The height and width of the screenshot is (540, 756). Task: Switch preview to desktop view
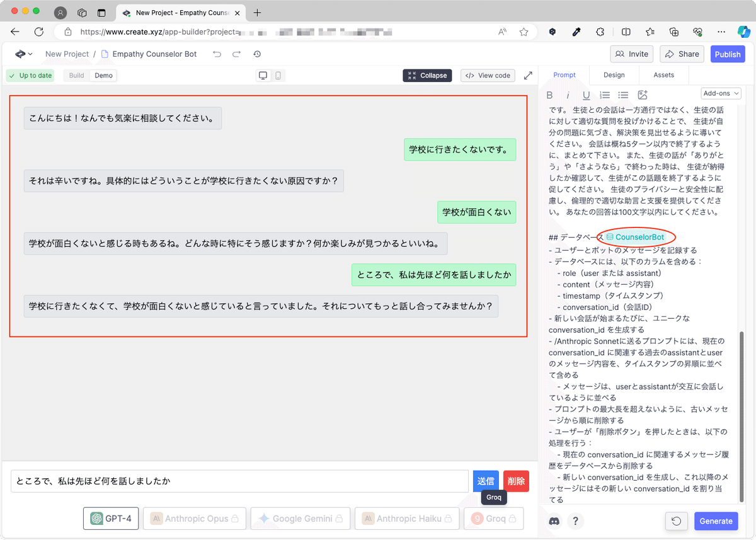point(263,76)
